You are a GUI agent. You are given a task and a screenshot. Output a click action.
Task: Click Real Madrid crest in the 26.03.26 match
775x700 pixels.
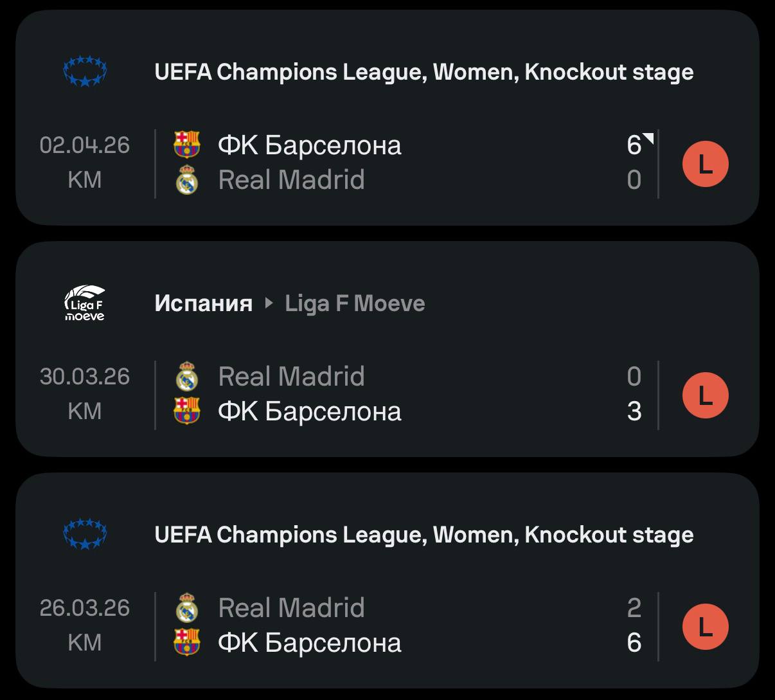click(187, 607)
